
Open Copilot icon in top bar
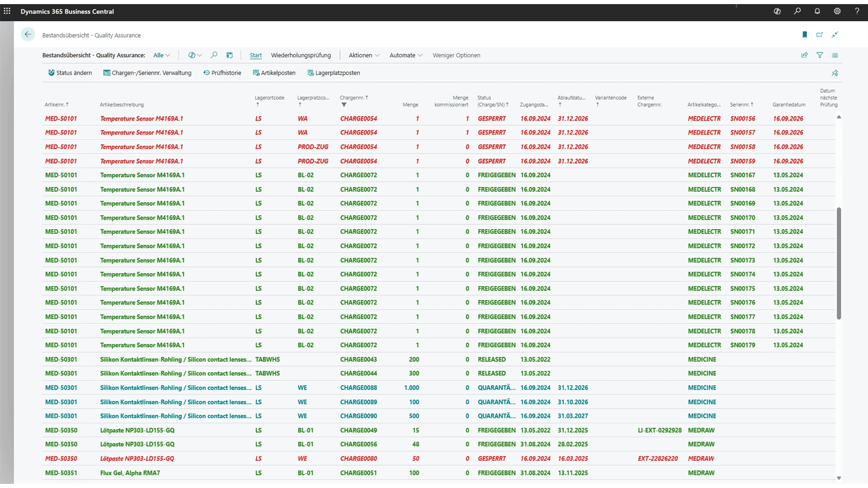coord(777,11)
